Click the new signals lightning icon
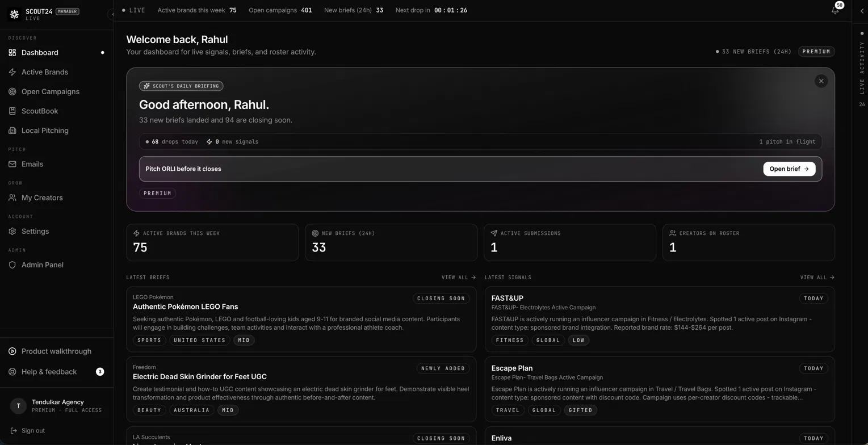 click(x=209, y=142)
